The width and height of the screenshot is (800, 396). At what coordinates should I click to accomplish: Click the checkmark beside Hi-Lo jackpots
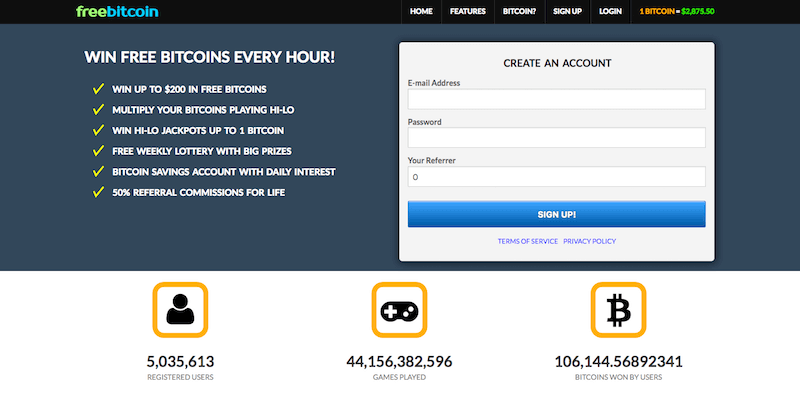click(98, 131)
